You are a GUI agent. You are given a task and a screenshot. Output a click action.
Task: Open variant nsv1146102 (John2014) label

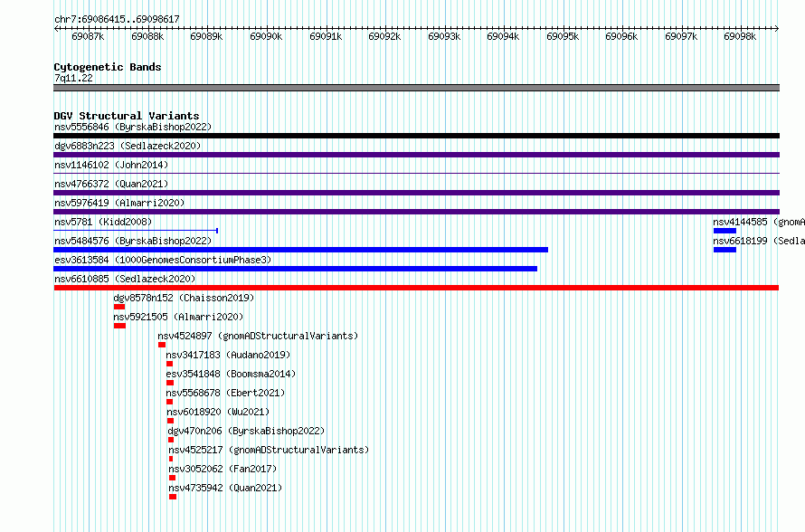pos(111,165)
